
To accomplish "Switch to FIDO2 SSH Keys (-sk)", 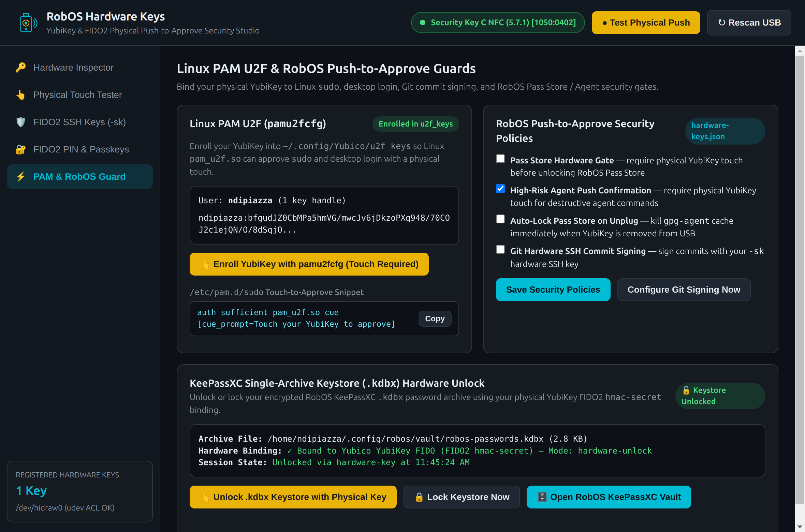I will point(80,122).
